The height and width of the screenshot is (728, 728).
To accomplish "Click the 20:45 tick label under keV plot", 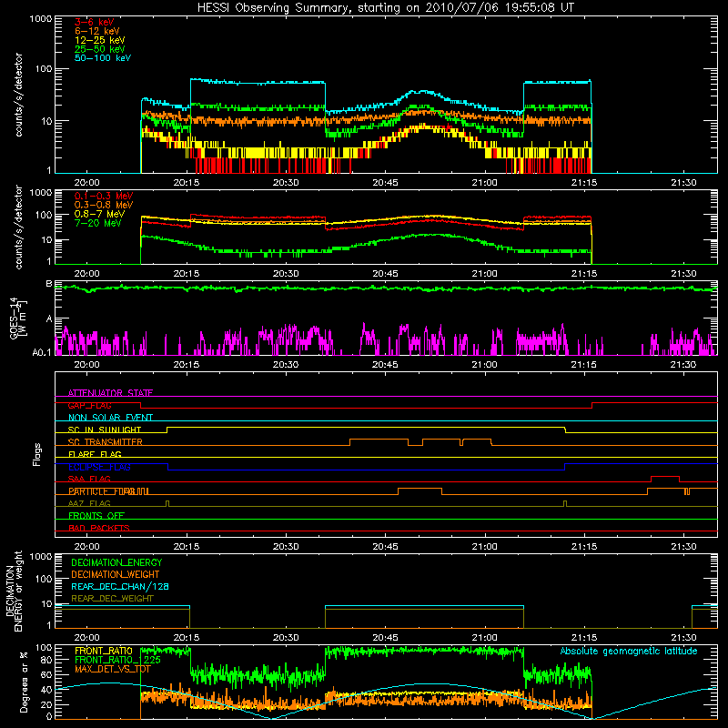I will pyautogui.click(x=385, y=183).
